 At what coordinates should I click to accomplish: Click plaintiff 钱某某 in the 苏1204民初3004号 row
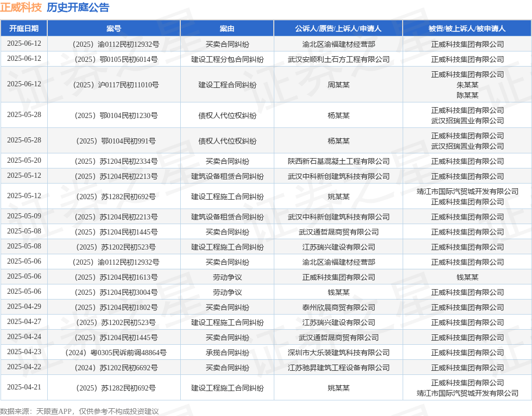coord(339,292)
